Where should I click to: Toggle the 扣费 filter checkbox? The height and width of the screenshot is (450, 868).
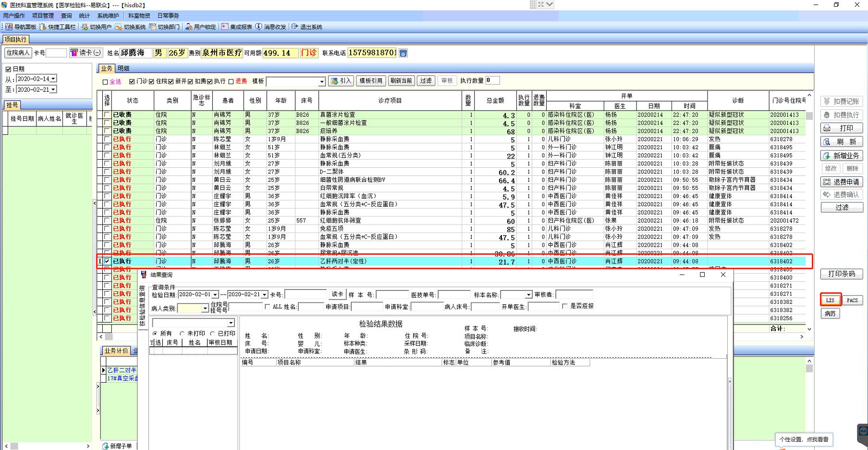tap(190, 81)
